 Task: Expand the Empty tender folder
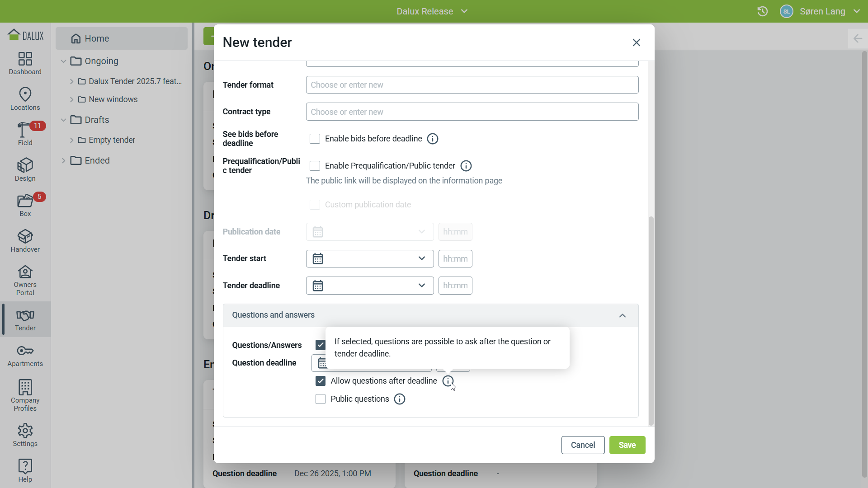pyautogui.click(x=71, y=140)
